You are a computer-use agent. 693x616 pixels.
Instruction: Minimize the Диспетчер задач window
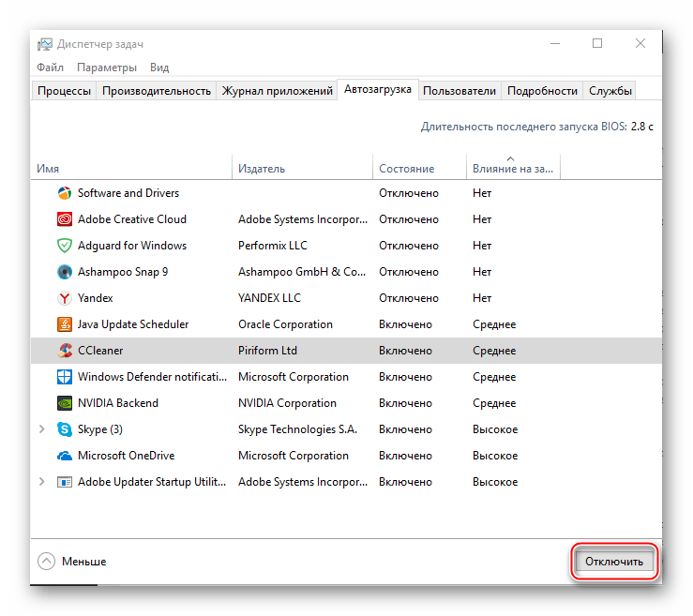coord(555,43)
